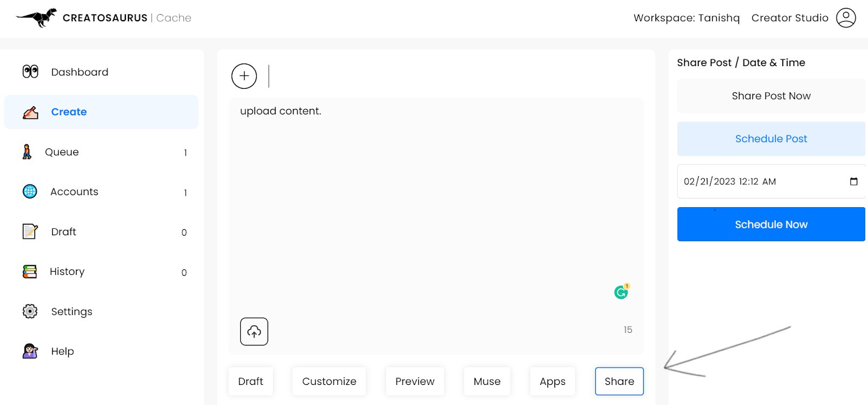Click the Create pencil icon
The height and width of the screenshot is (405, 868).
[30, 112]
